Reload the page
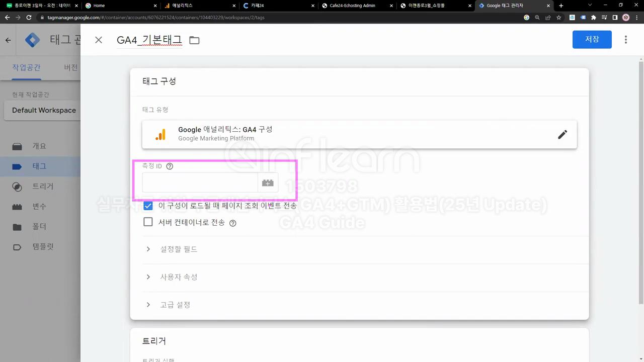 click(x=29, y=17)
